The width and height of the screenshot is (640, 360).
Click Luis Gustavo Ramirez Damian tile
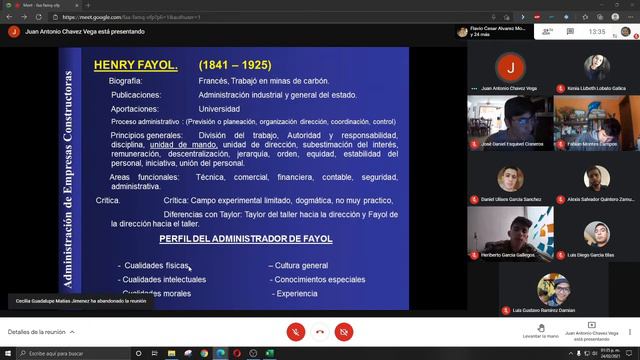[x=553, y=289]
